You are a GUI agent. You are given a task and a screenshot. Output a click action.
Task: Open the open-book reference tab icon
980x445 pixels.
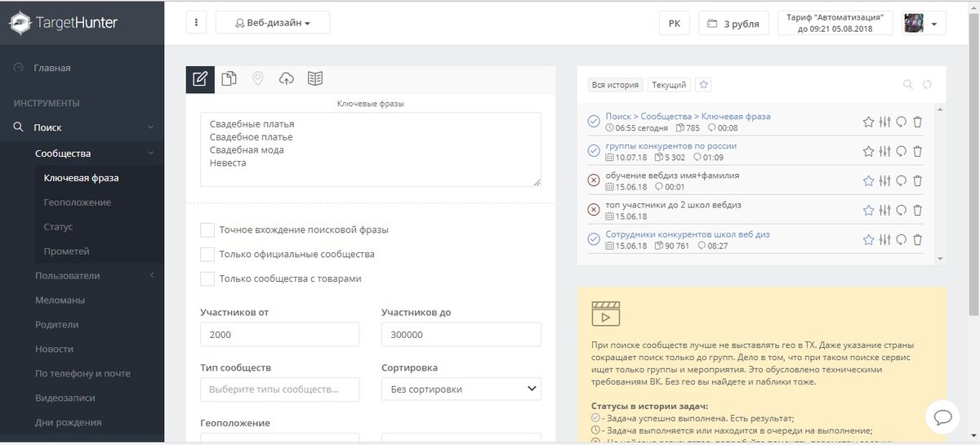point(315,78)
